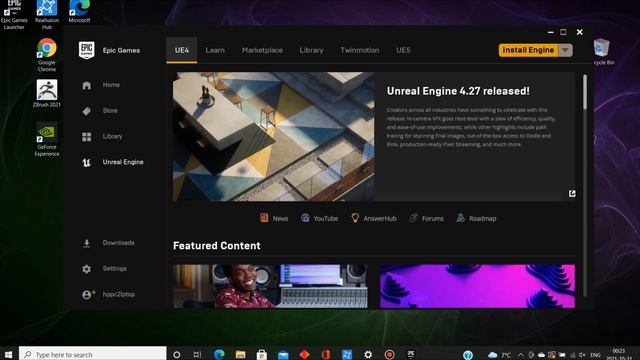640x360 pixels.
Task: Launch Edge from the taskbar
Action: point(219,354)
